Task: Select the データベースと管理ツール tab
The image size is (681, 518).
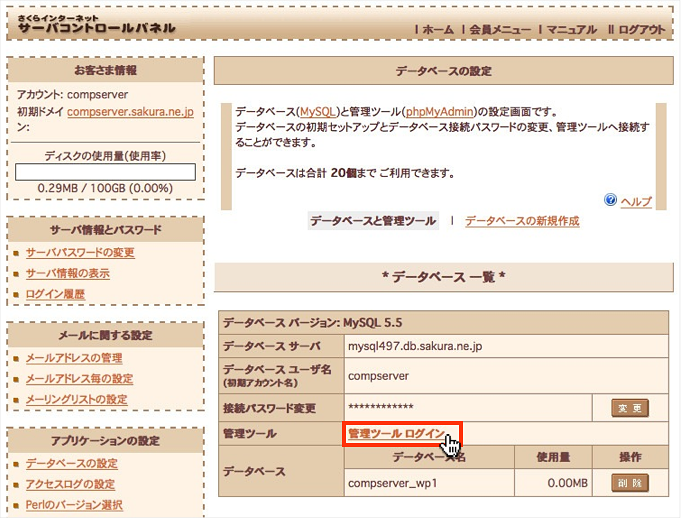Action: [373, 221]
